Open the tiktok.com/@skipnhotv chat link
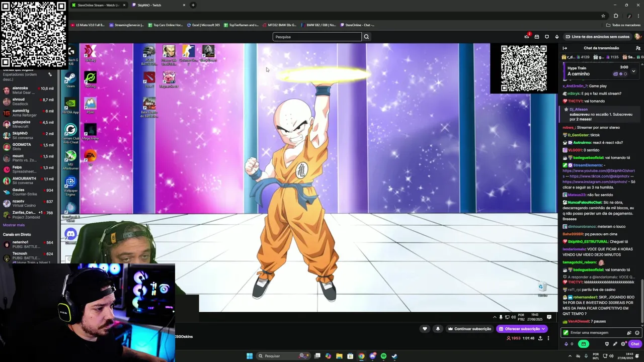 pos(600,176)
